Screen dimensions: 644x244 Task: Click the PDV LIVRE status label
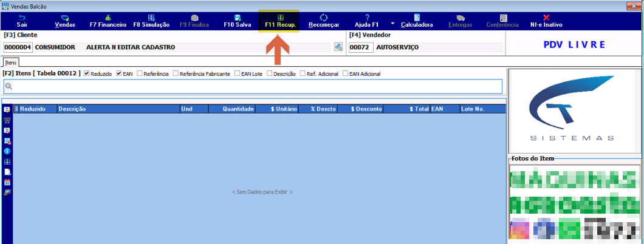click(574, 45)
